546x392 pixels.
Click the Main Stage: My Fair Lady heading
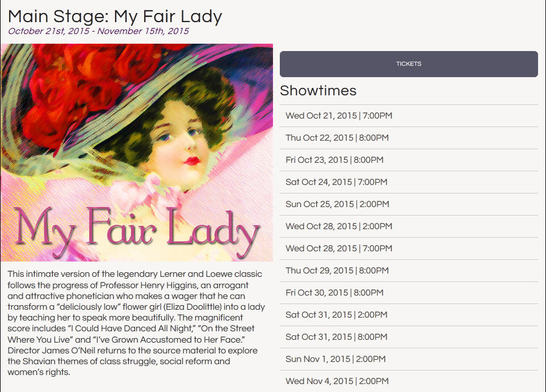coord(115,16)
